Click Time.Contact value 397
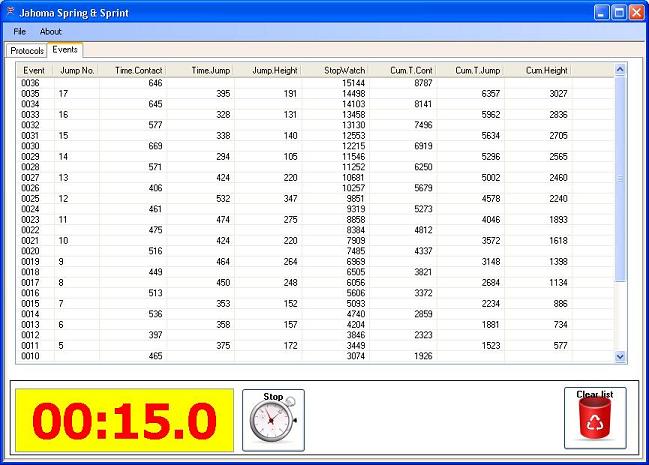The height and width of the screenshot is (465, 649). pos(155,335)
